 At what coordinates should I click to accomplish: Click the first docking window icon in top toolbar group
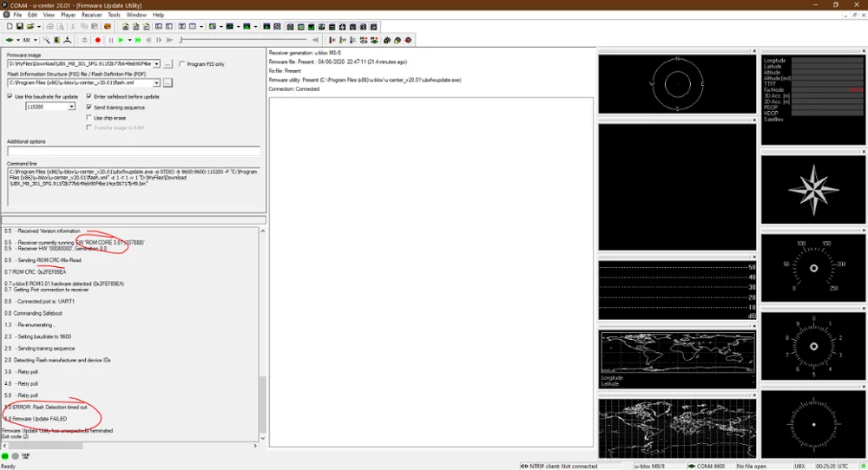tap(290, 27)
